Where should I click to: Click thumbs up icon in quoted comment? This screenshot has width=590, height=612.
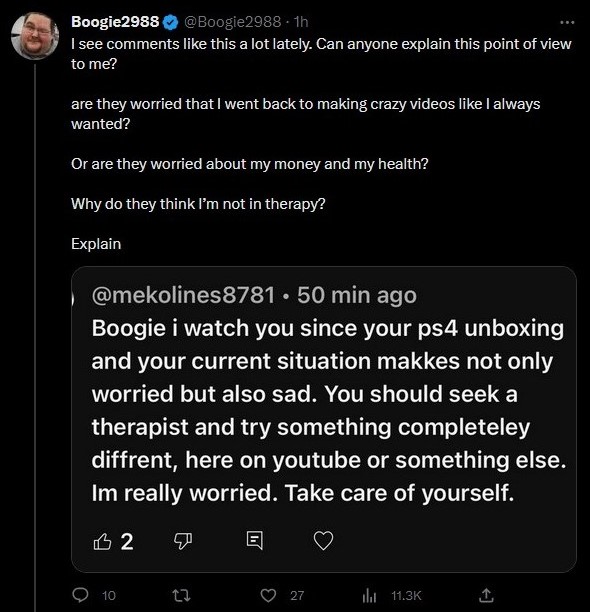(103, 541)
